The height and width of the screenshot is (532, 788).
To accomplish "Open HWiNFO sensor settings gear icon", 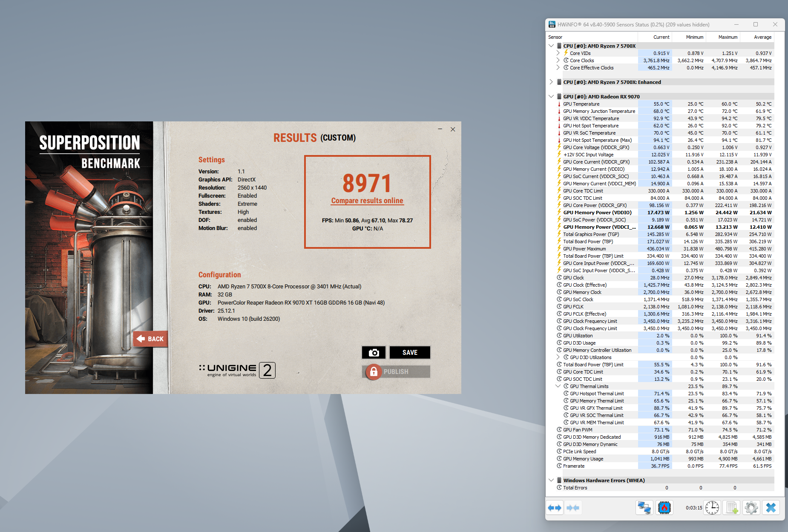I will point(751,508).
